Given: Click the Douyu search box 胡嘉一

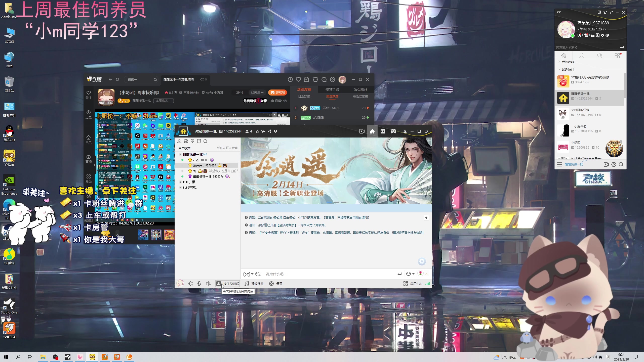Looking at the screenshot, I should pyautogui.click(x=141, y=79).
